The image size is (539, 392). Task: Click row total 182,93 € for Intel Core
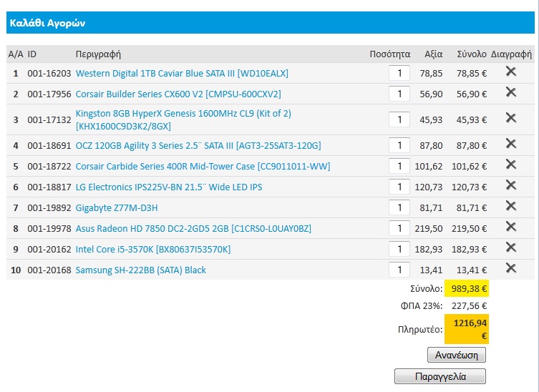(x=469, y=249)
